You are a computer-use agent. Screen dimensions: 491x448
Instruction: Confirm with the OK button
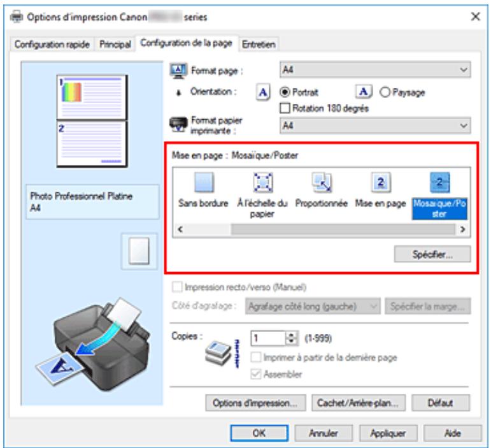[x=259, y=433]
